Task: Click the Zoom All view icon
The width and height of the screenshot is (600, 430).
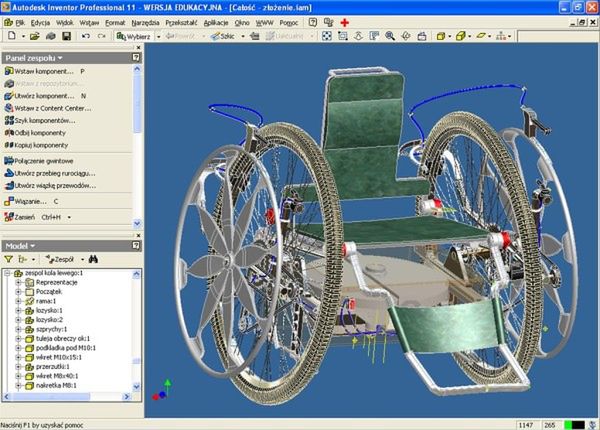Action: [x=326, y=36]
